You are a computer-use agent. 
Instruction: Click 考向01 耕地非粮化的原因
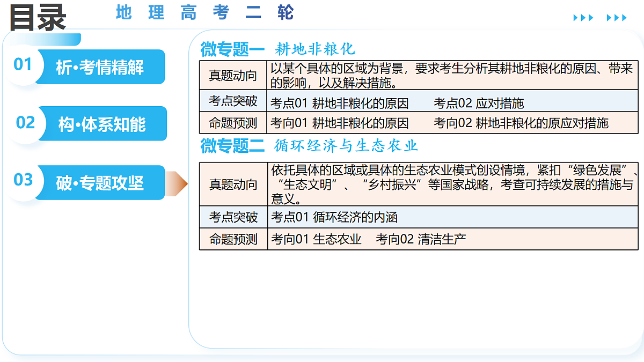(340, 123)
